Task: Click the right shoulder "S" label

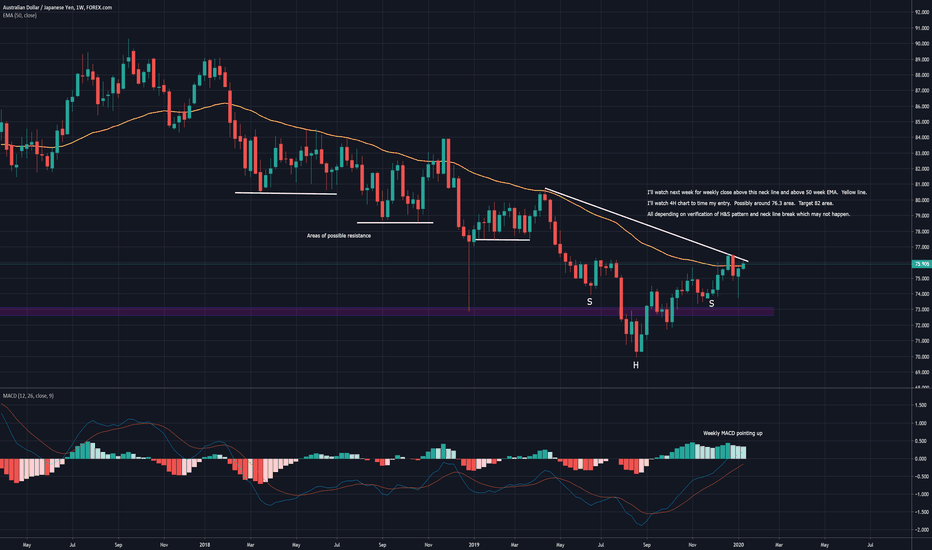Action: [711, 302]
